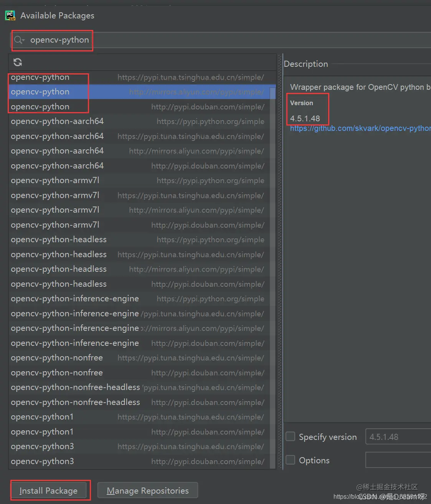
Task: Select opencv-python-armv7l from tsinghua mirror
Action: (x=139, y=195)
